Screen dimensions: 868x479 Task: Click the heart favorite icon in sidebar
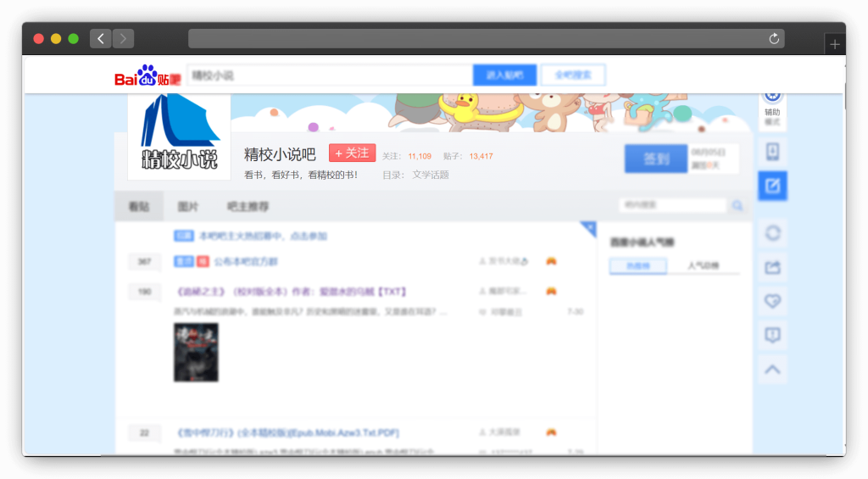pos(772,301)
